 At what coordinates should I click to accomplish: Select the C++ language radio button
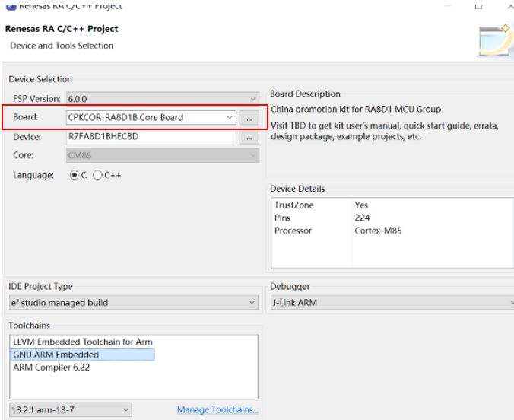(x=97, y=175)
